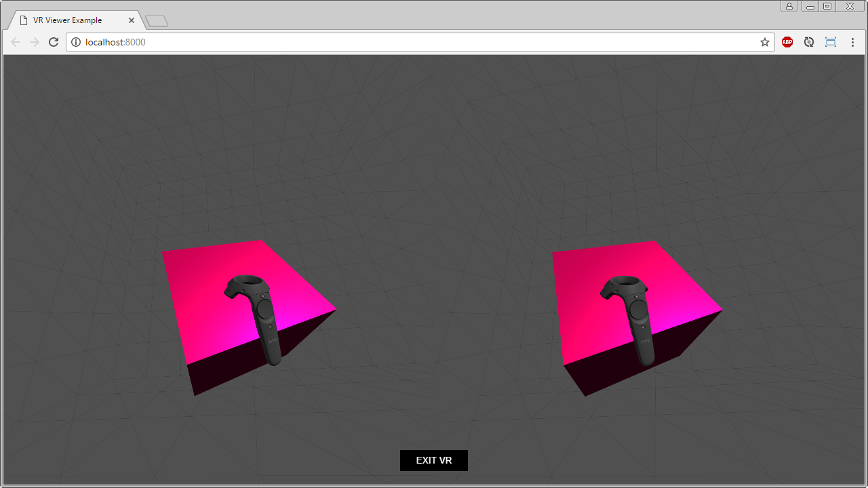Viewport: 868px width, 488px height.
Task: Maximize the Chrome window
Action: tap(827, 6)
